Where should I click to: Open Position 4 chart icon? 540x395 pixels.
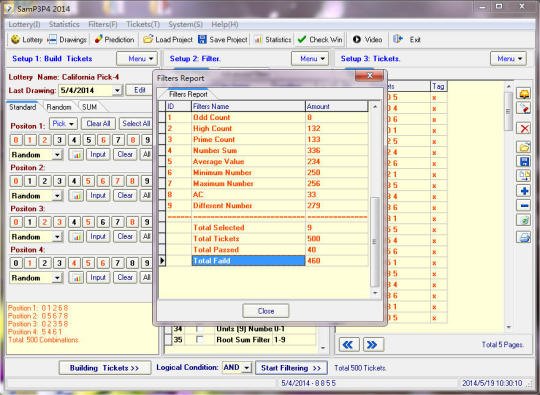point(76,278)
